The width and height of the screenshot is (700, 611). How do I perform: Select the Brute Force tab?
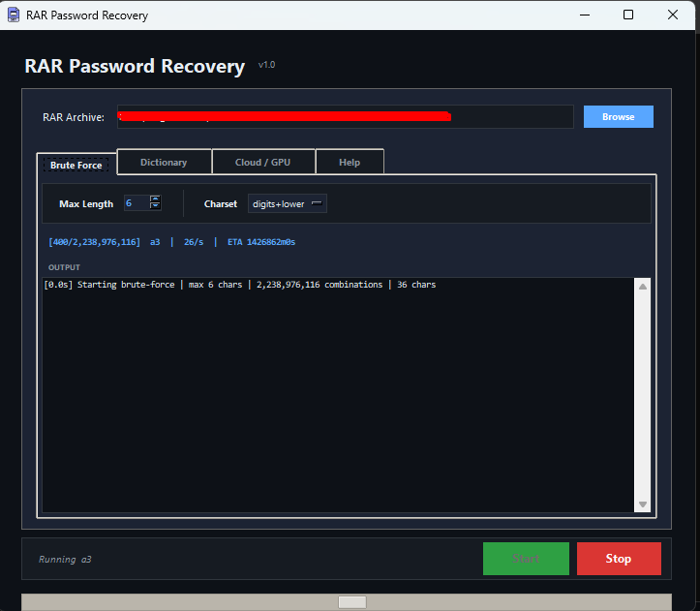76,165
